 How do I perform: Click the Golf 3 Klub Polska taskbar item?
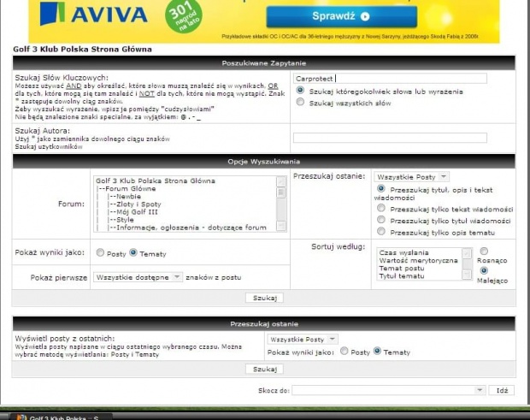[x=60, y=417]
